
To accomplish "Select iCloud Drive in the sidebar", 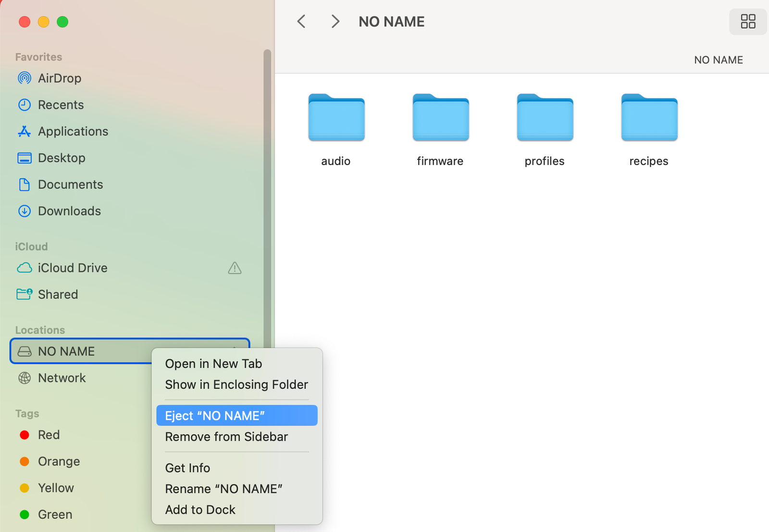I will 130,268.
